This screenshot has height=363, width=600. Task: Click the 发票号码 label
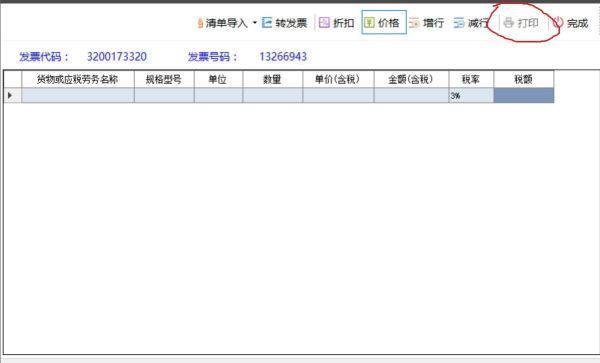tap(213, 57)
